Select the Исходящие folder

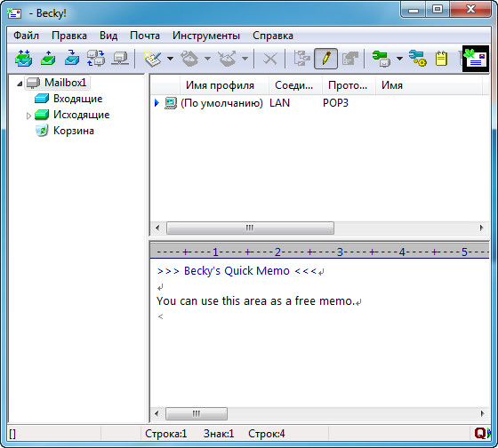tap(81, 115)
